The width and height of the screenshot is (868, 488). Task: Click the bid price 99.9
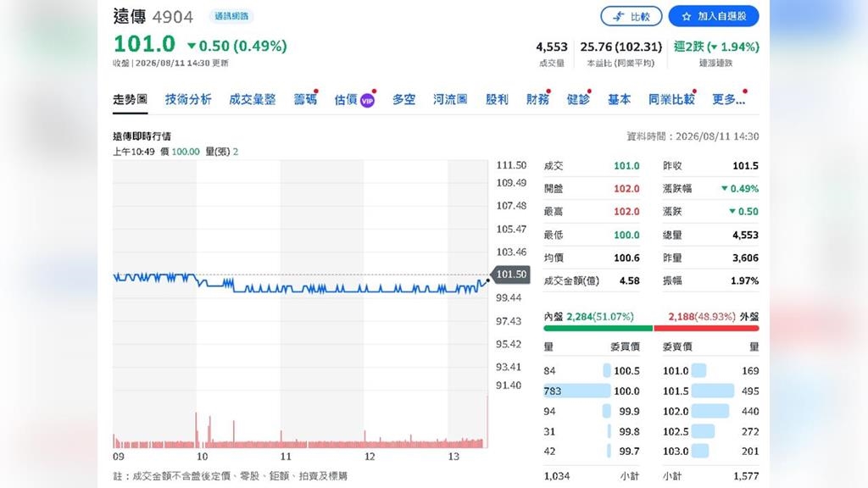pyautogui.click(x=629, y=412)
